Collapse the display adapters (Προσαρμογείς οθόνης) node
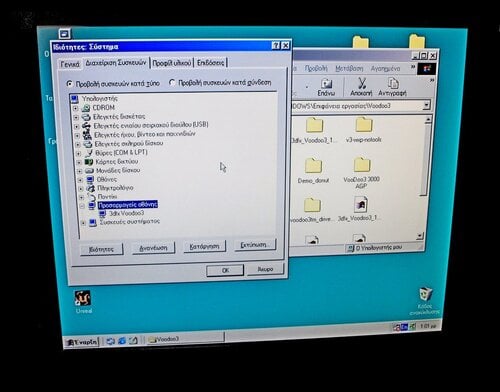500x392 pixels. pos(82,206)
